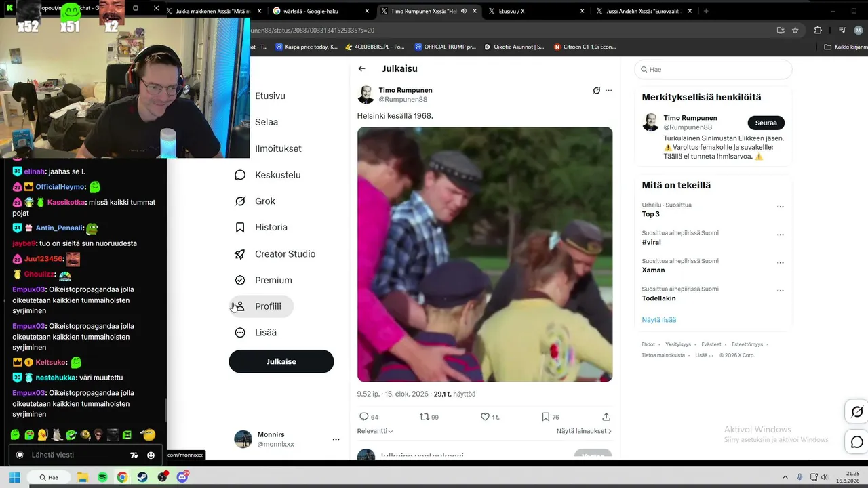Open Näytä lainaukset quotes link
The height and width of the screenshot is (488, 868).
(x=584, y=431)
